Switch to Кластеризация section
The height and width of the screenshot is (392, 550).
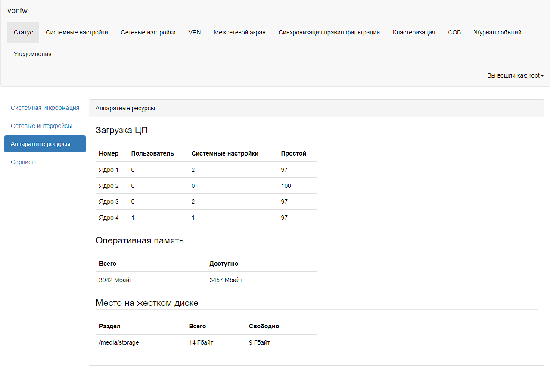tap(413, 32)
